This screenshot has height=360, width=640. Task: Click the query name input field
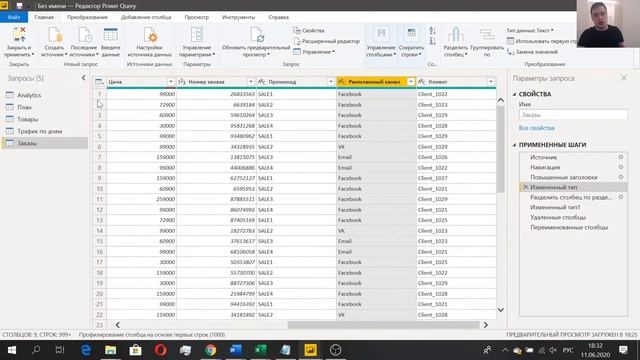pyautogui.click(x=573, y=115)
